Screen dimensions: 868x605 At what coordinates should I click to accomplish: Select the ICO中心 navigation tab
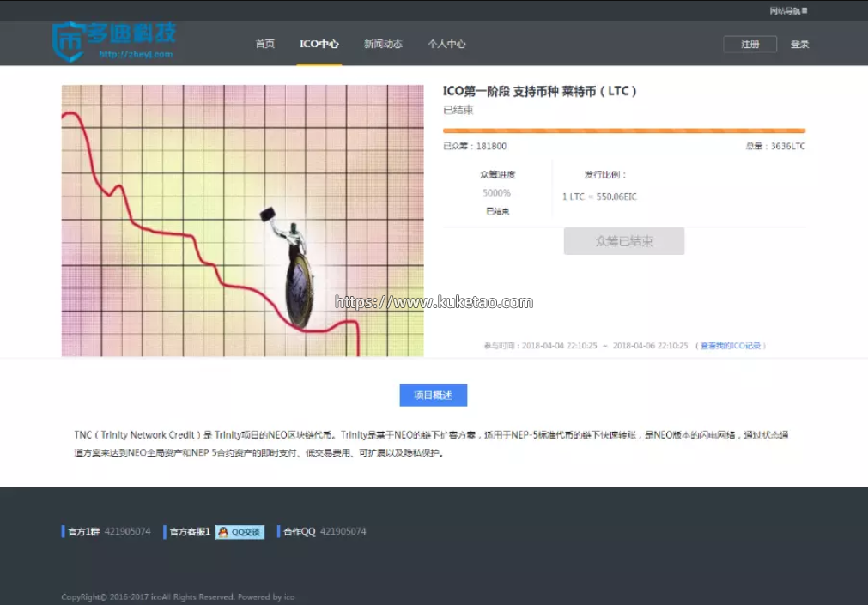(x=319, y=44)
